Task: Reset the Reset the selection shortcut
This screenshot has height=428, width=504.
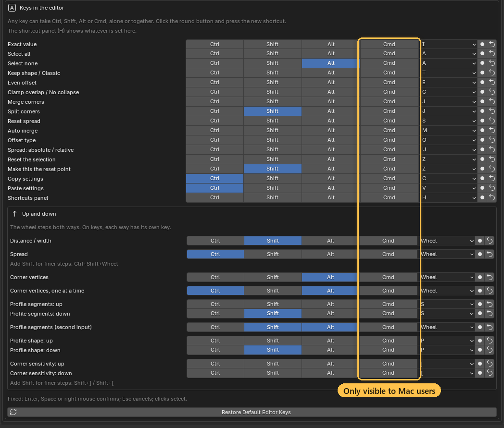Action: (x=492, y=159)
